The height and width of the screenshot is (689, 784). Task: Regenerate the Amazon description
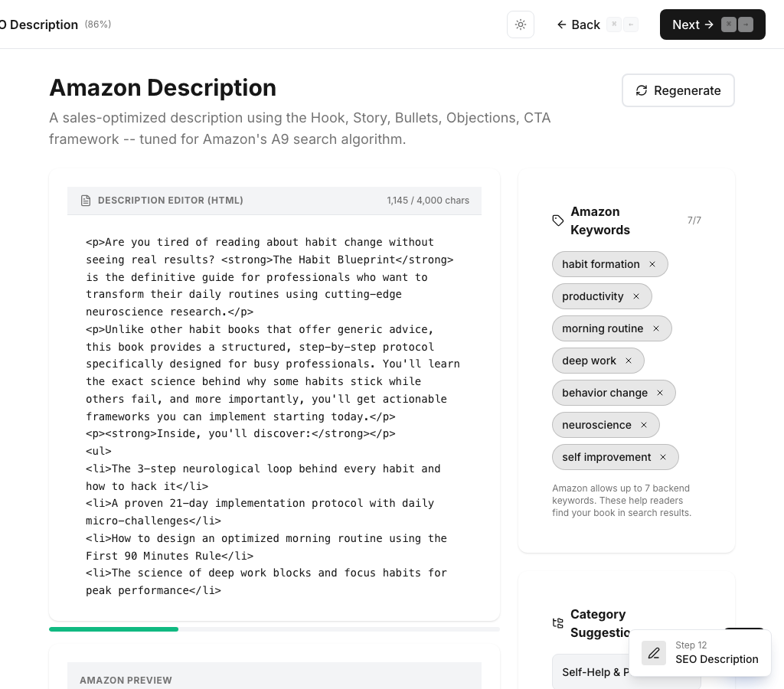point(678,90)
